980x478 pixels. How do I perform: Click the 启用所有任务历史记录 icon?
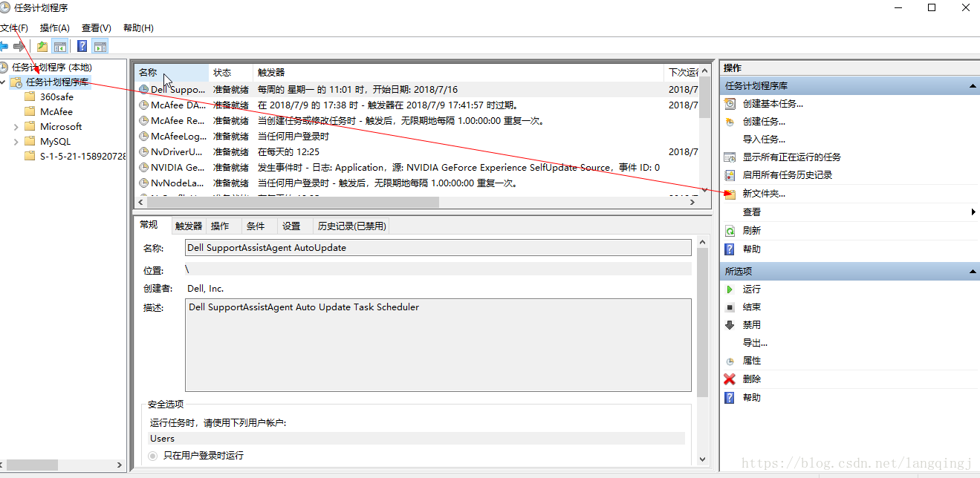(x=730, y=175)
